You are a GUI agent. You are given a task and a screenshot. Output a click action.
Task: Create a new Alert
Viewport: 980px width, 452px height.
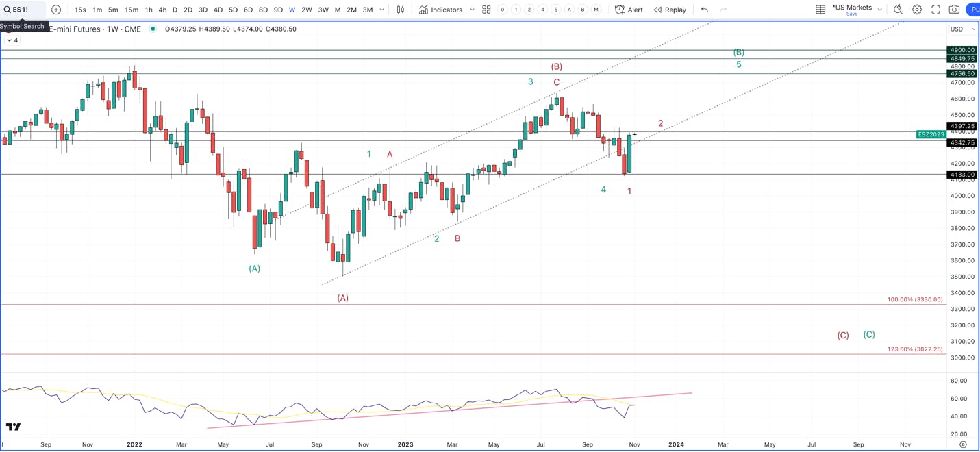(x=629, y=10)
